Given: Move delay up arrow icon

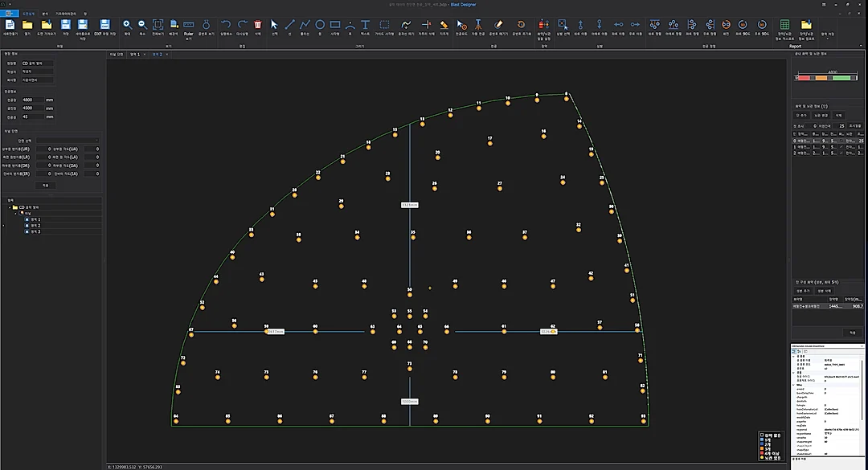Looking at the screenshot, I should pyautogui.click(x=580, y=25).
